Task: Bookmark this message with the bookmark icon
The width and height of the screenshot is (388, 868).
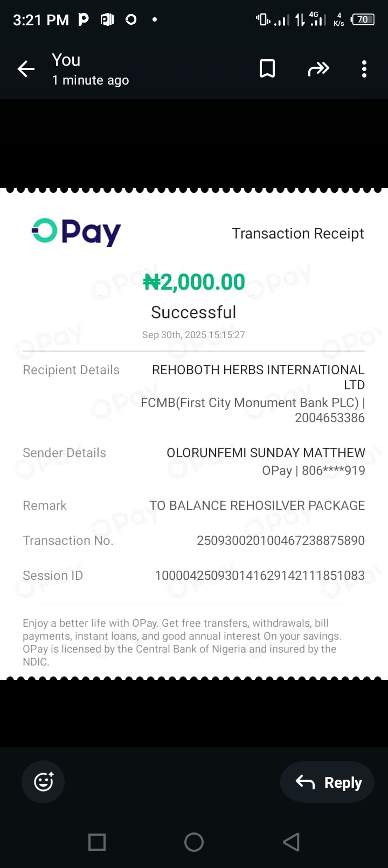Action: [x=267, y=69]
